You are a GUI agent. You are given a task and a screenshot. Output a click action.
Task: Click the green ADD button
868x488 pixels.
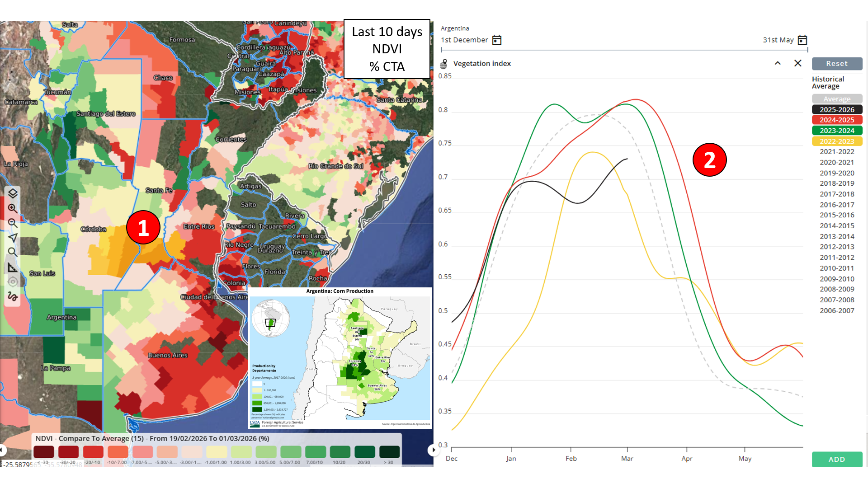click(837, 459)
